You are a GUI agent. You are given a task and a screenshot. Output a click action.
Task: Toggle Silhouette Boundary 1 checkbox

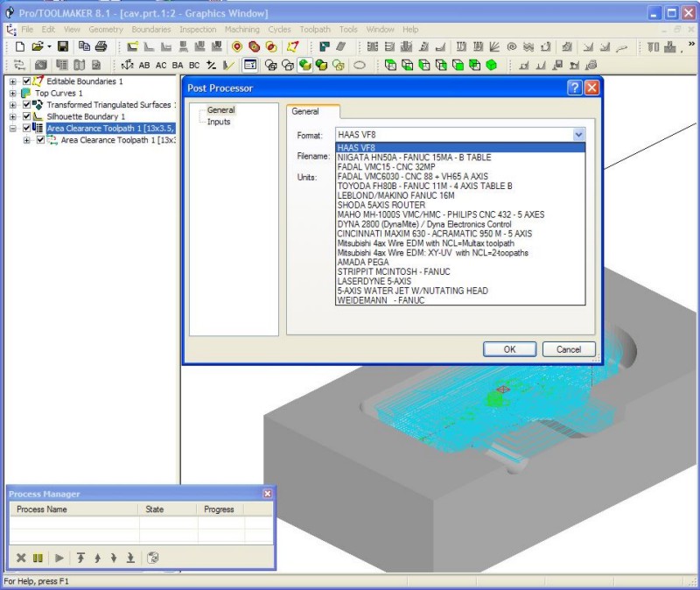coord(27,116)
